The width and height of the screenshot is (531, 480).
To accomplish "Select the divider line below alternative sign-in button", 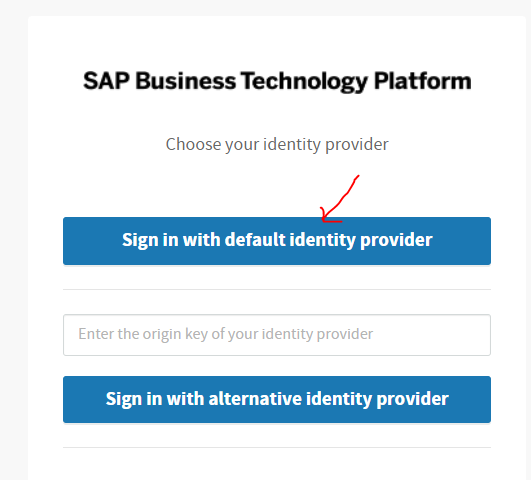I will (x=277, y=447).
